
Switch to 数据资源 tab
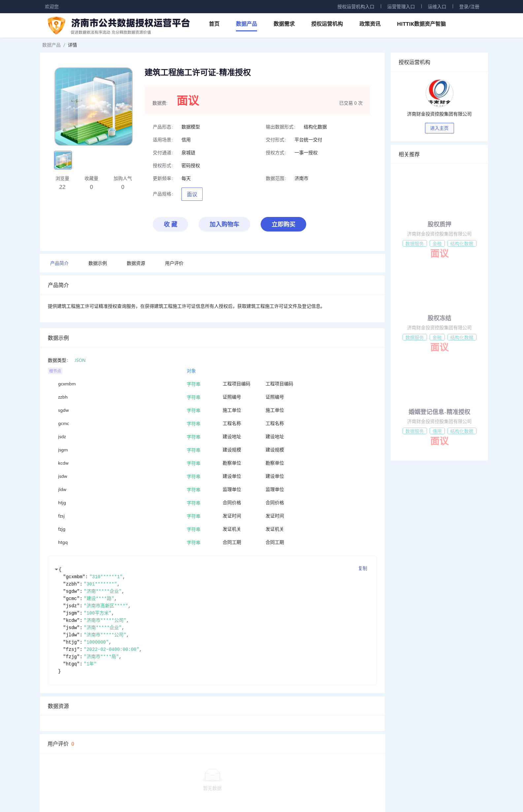click(136, 263)
